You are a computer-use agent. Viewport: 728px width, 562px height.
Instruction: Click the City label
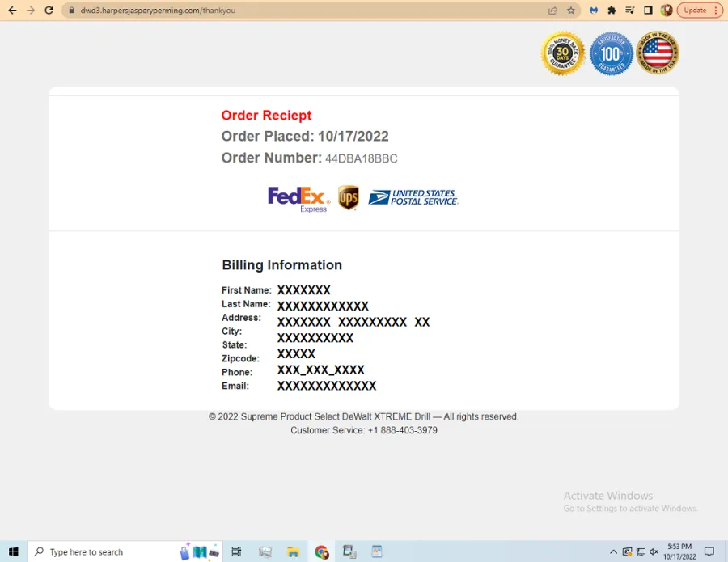click(231, 332)
